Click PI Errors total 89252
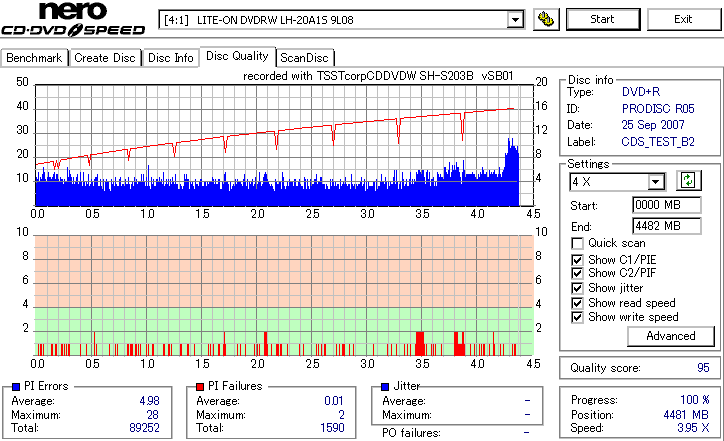Viewport: 724px width, 441px height. coord(145,428)
